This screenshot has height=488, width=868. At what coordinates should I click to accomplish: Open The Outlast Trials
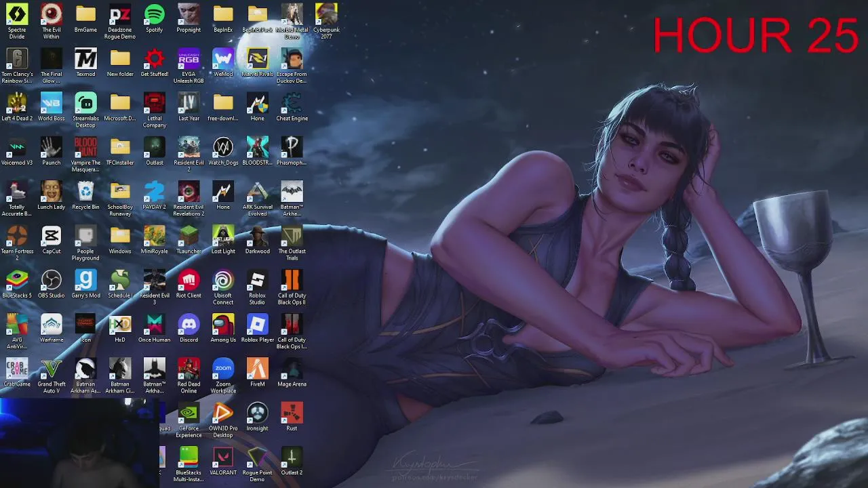pos(292,236)
